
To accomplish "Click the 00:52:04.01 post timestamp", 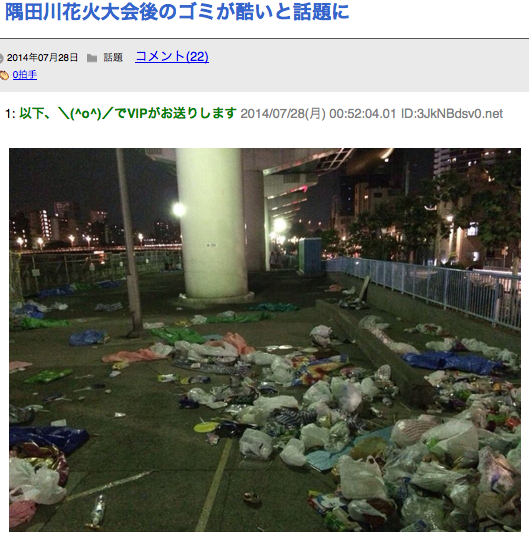I will pos(363,114).
